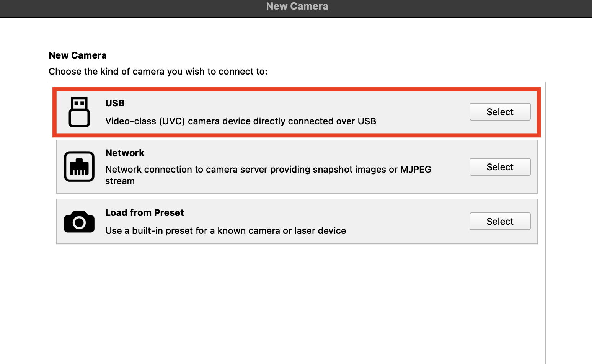
Task: Click the Choose the kind of camera instruction
Action: (158, 72)
